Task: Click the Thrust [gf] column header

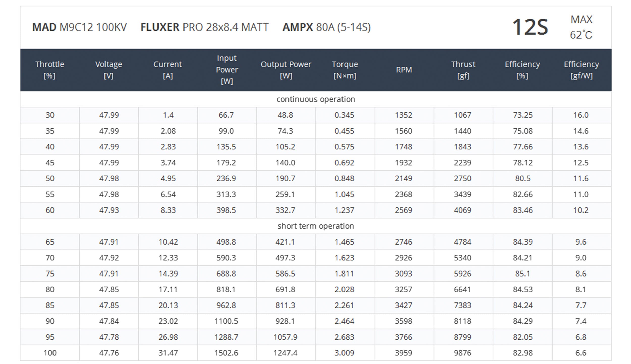Action: point(463,70)
